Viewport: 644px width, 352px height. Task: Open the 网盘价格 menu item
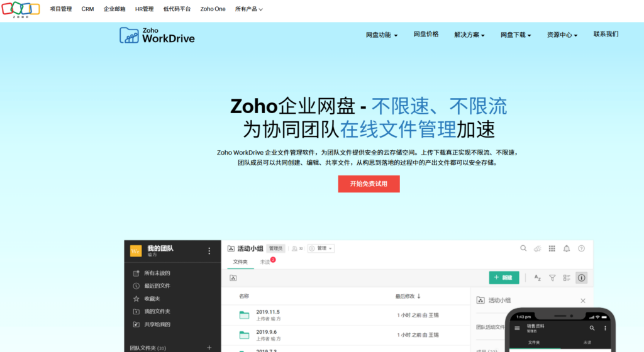coord(426,35)
